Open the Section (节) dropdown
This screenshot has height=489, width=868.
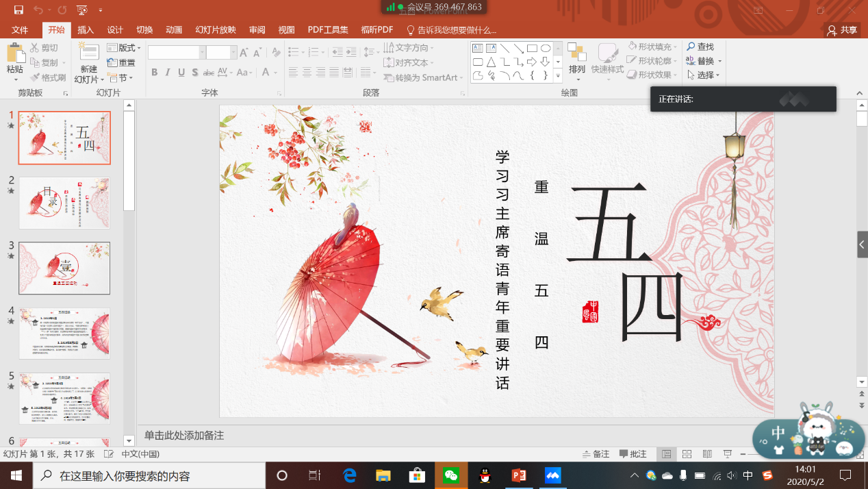(x=120, y=78)
